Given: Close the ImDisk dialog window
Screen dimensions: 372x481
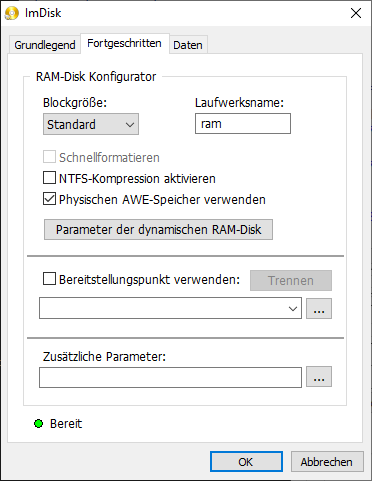Looking at the screenshot, I should (x=356, y=13).
